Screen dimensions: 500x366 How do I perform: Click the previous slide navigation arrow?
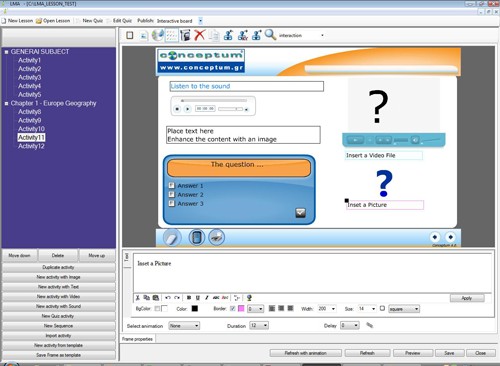click(x=435, y=237)
